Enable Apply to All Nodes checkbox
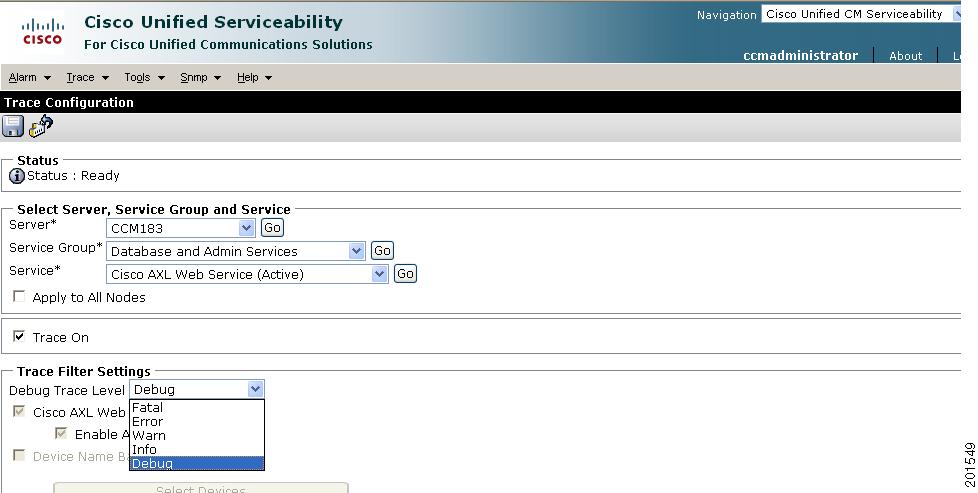The width and height of the screenshot is (978, 493). (x=19, y=296)
